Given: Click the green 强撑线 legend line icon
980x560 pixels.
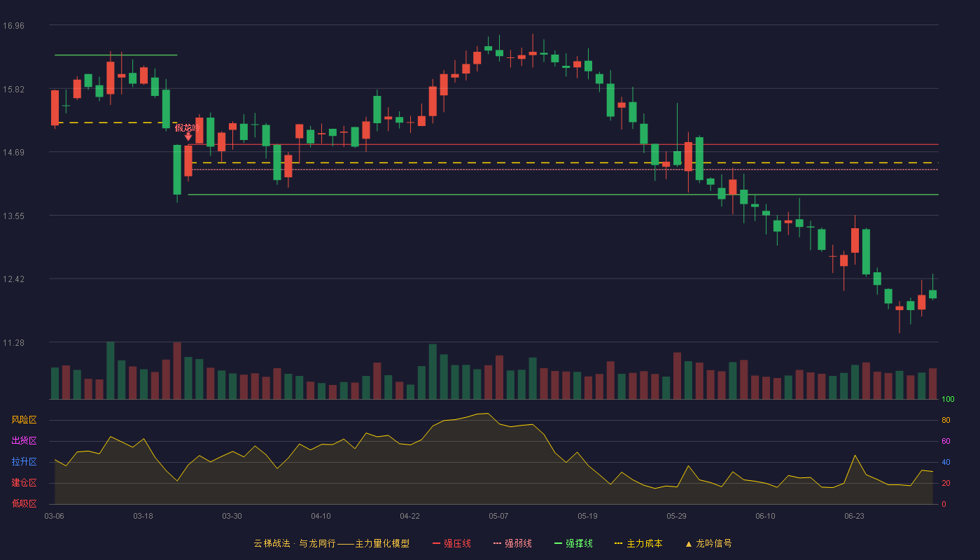Looking at the screenshot, I should (558, 543).
